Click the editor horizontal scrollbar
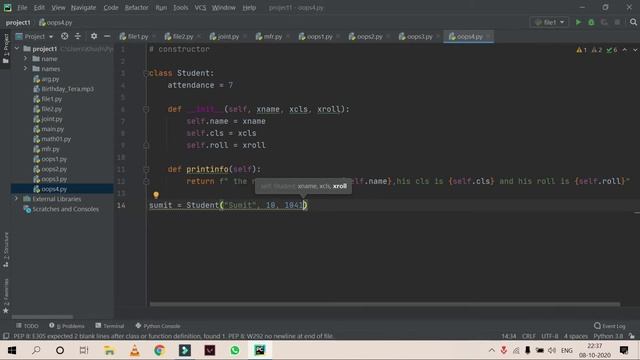640x360 pixels. pyautogui.click(x=384, y=304)
